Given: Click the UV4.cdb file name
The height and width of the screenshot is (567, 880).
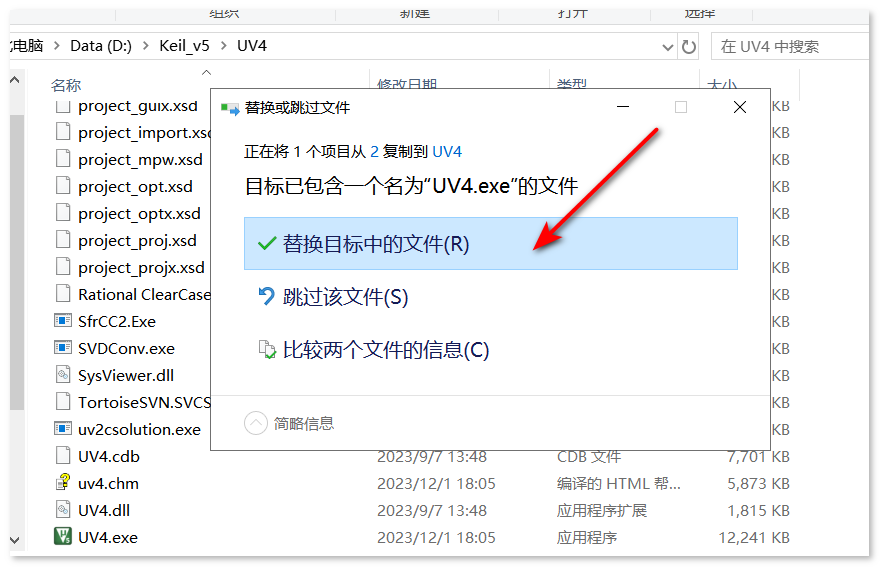Looking at the screenshot, I should point(109,456).
